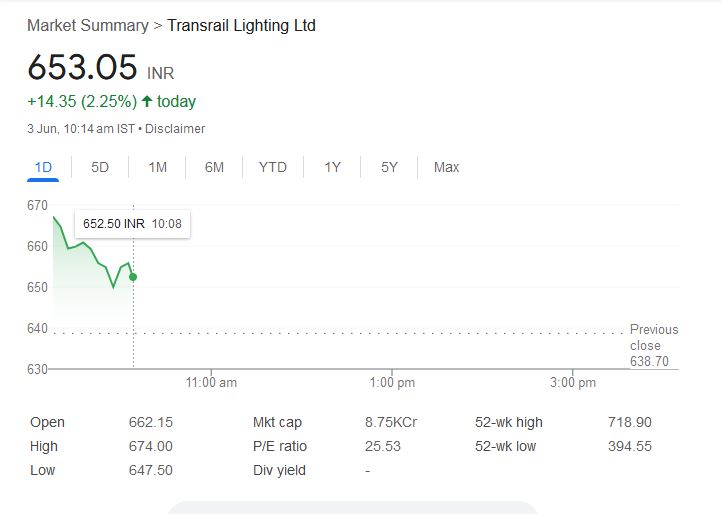721x514 pixels.
Task: Click the green dot on the price chart
Action: coord(133,277)
